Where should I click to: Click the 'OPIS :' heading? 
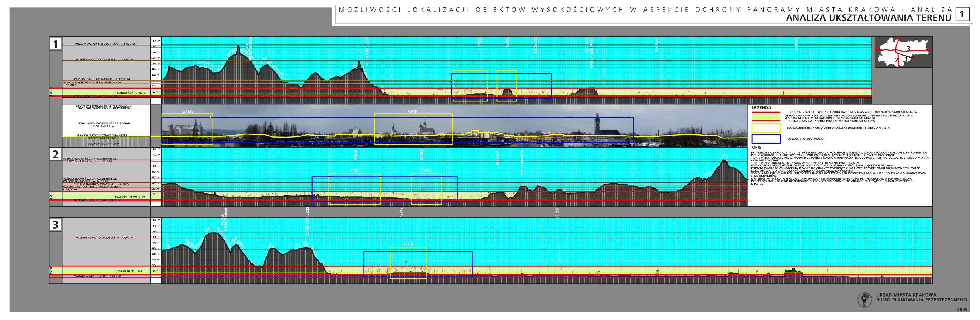pyautogui.click(x=757, y=147)
